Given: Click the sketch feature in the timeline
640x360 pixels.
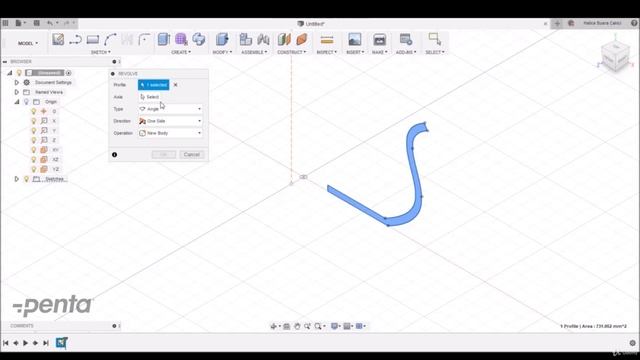Looking at the screenshot, I should tap(62, 343).
